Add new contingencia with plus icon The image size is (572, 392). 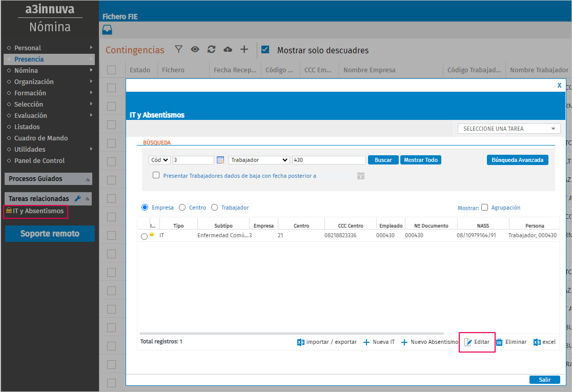click(x=244, y=49)
